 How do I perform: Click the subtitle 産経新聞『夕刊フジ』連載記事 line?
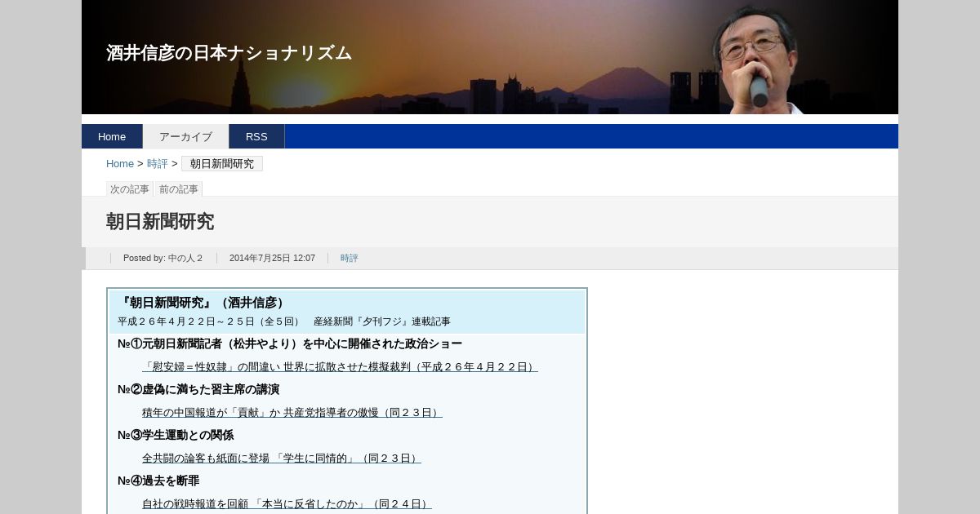click(x=284, y=321)
